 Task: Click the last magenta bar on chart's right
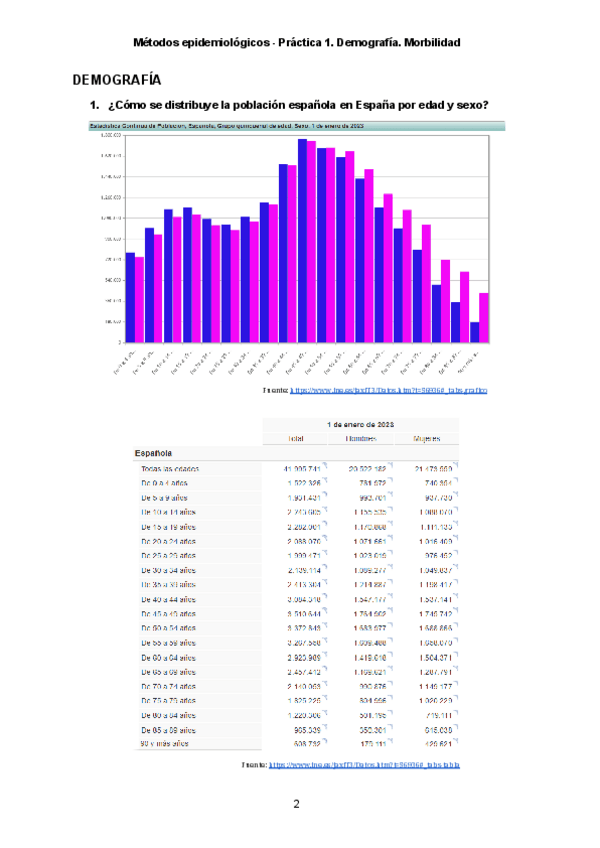(485, 318)
